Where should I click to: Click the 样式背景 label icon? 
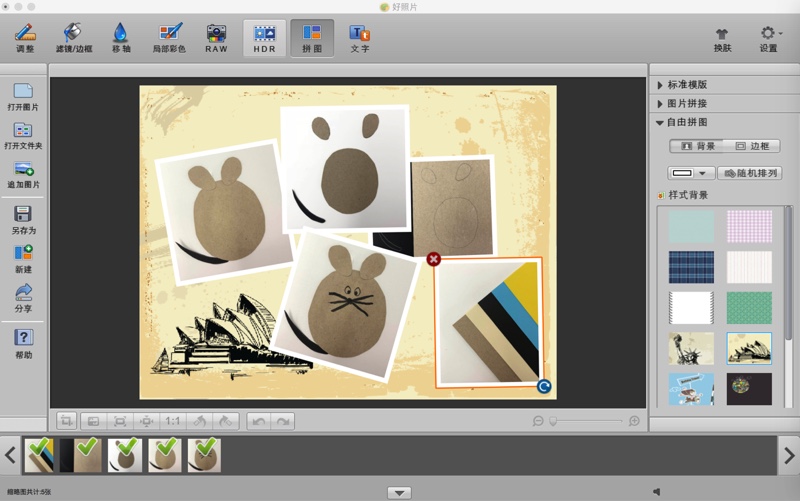pos(661,195)
